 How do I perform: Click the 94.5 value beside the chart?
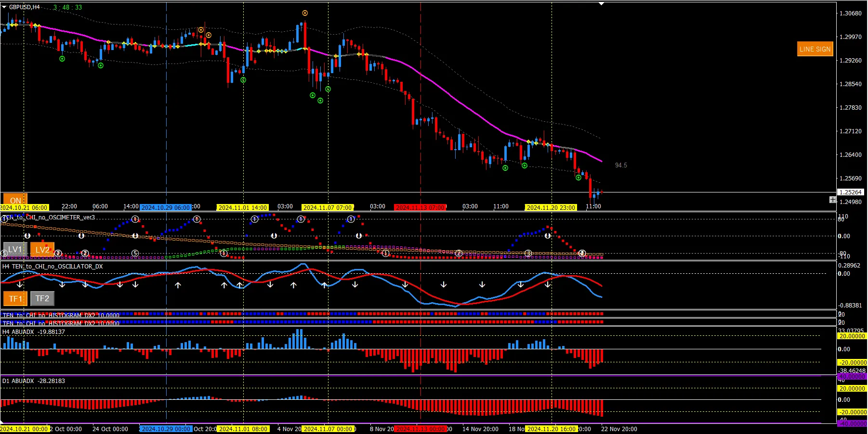pos(621,166)
